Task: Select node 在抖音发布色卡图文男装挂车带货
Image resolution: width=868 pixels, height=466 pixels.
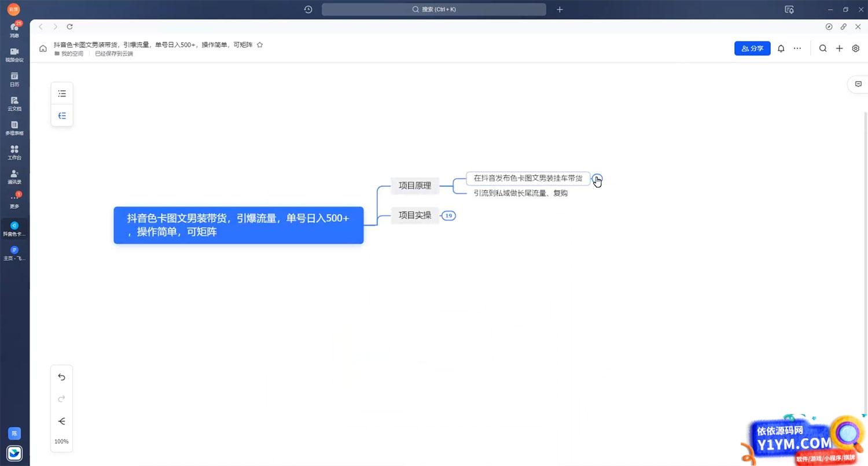Action: point(528,178)
